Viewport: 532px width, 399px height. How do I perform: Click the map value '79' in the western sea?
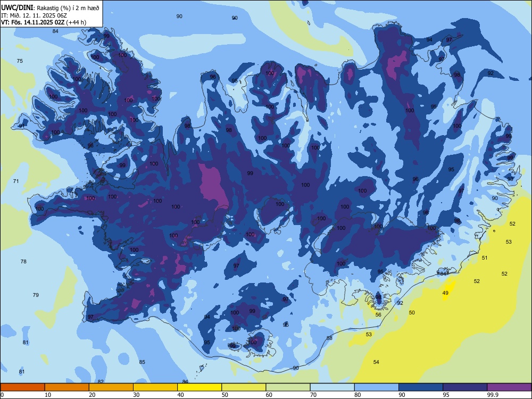[36, 295]
